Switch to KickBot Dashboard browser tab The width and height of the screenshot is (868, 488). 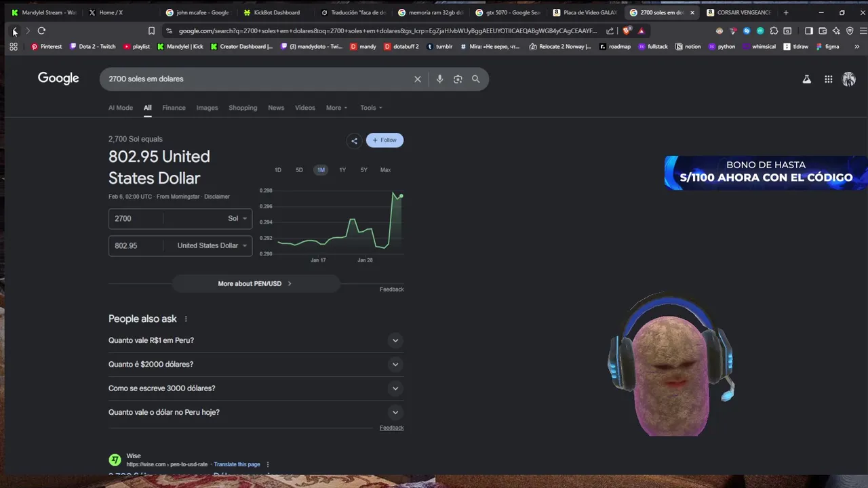coord(276,12)
